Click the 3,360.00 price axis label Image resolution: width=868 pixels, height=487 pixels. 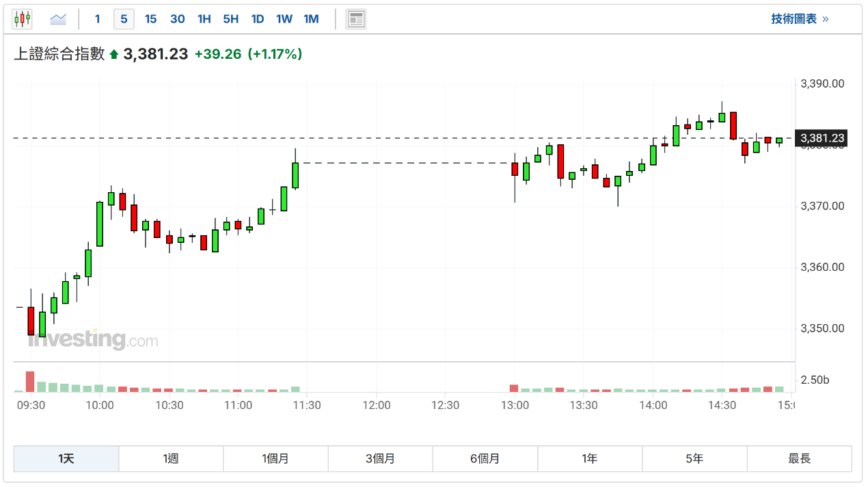click(822, 267)
